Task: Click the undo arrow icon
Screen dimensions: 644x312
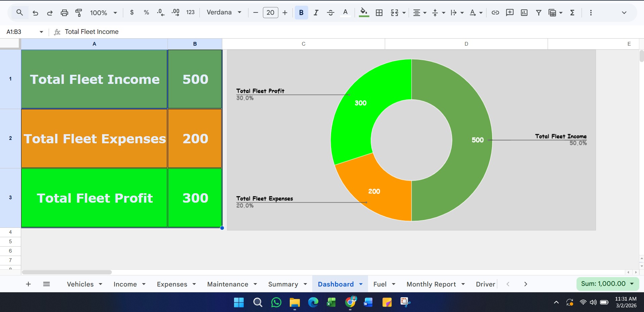Action: tap(35, 13)
